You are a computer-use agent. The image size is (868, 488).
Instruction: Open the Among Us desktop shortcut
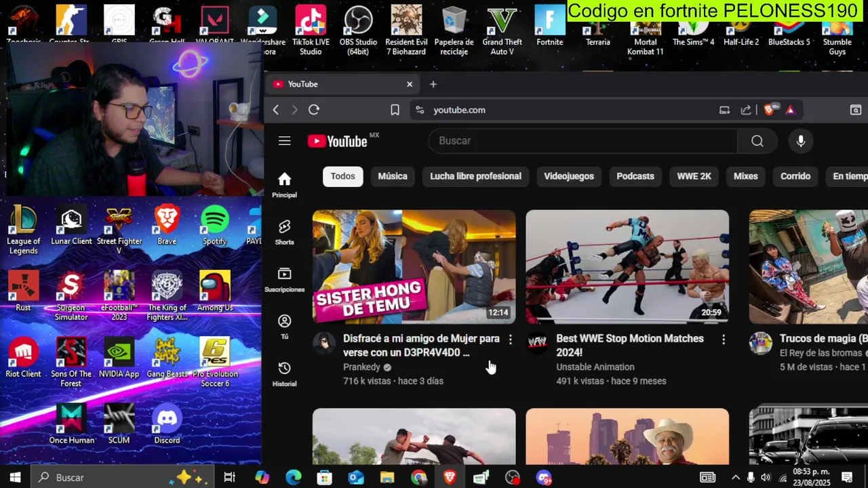214,291
